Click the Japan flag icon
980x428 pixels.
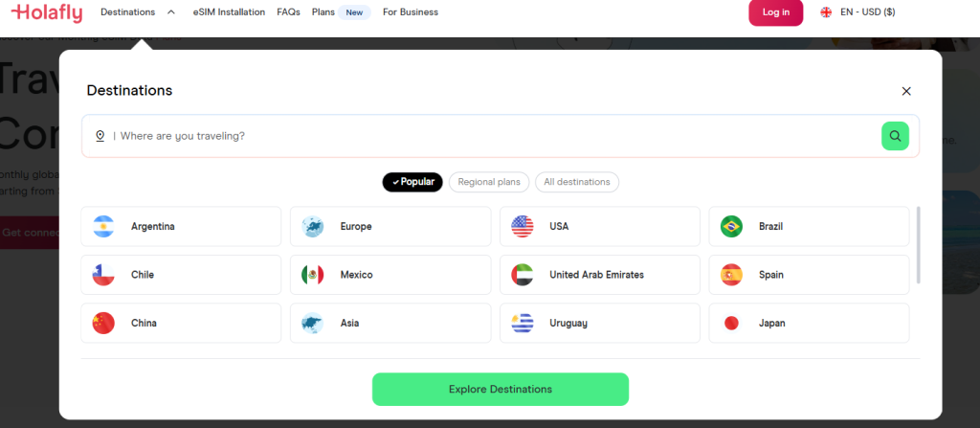[x=731, y=324]
